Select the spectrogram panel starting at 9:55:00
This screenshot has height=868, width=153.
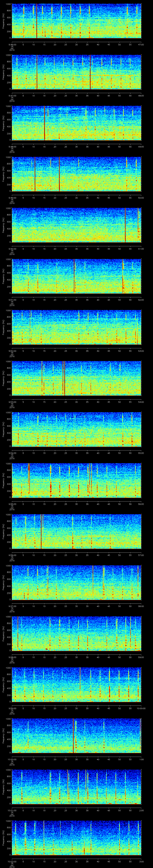tap(76, 481)
